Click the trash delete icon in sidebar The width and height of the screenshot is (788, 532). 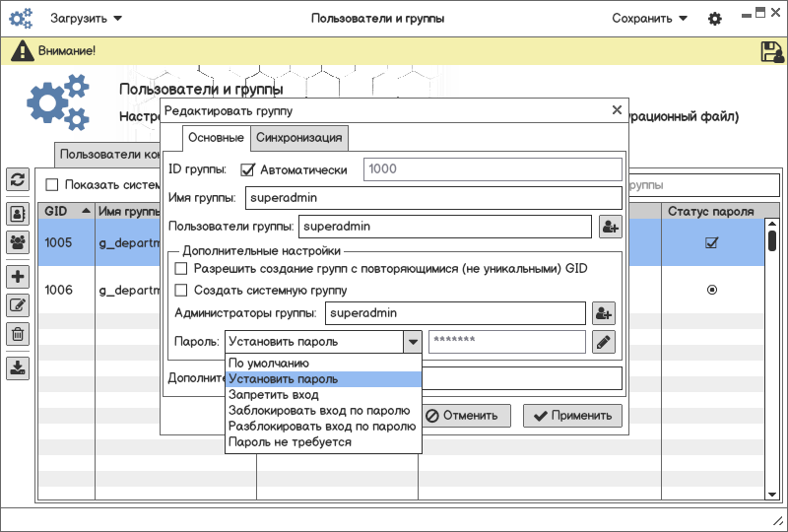tap(18, 334)
